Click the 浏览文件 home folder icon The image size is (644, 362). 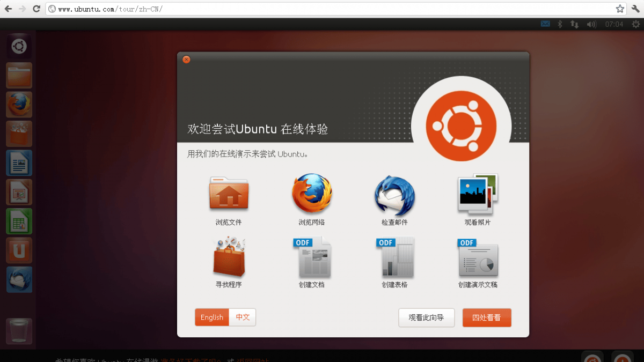click(x=229, y=194)
